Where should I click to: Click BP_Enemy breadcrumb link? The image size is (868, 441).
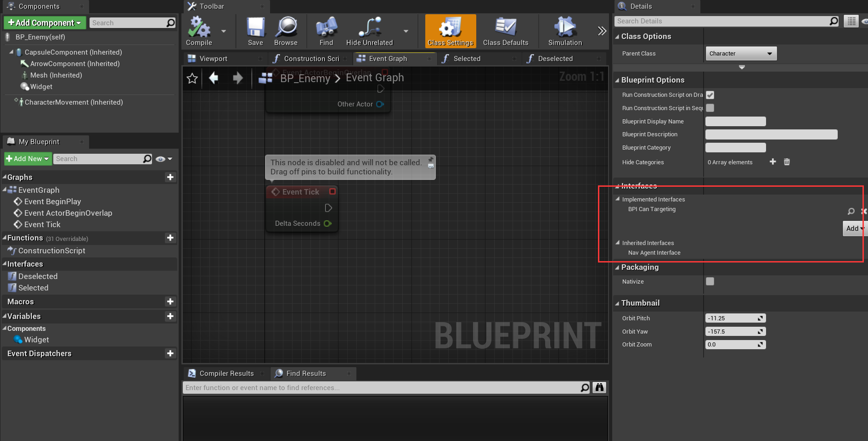[305, 78]
